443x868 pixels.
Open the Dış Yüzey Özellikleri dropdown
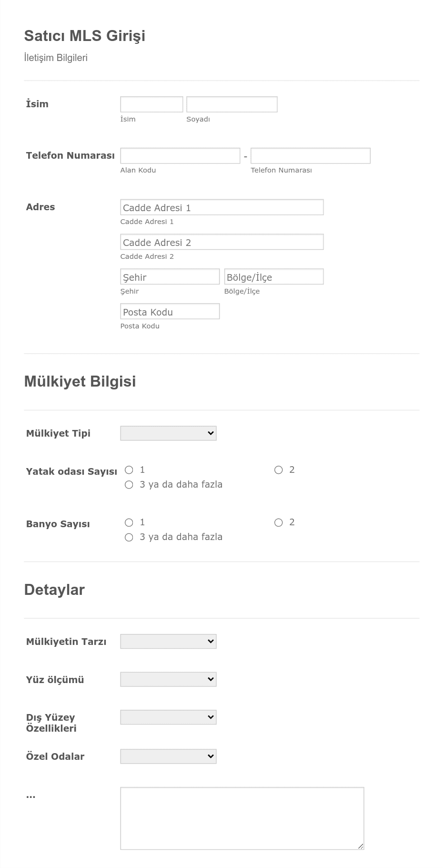[x=168, y=717]
